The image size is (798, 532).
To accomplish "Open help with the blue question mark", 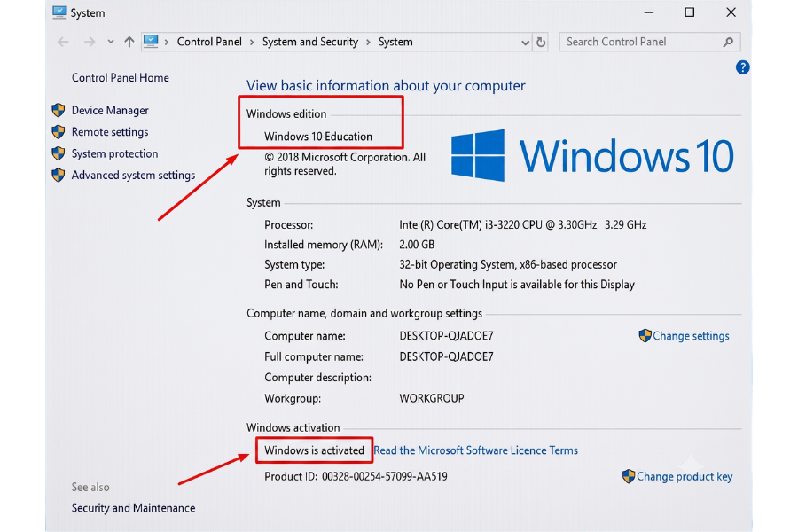I will click(742, 67).
